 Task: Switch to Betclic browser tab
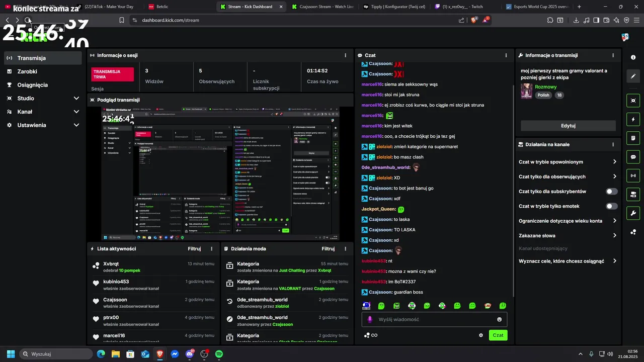pyautogui.click(x=179, y=7)
